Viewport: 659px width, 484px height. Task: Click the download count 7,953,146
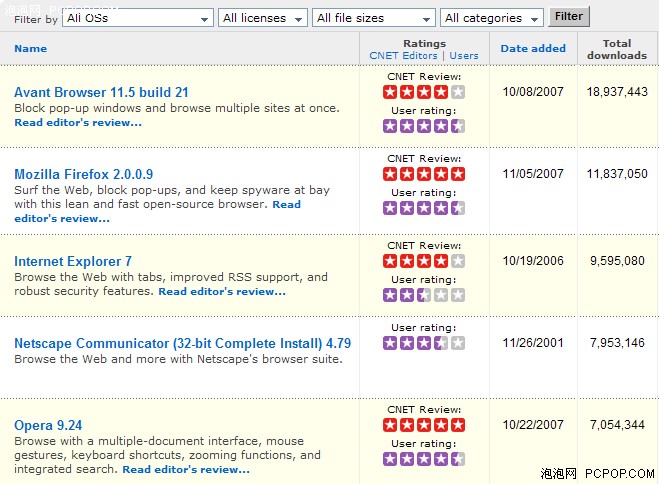[x=617, y=343]
